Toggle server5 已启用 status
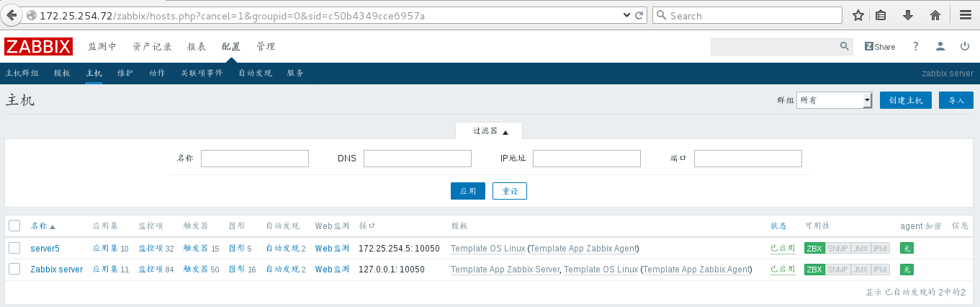Screen dimensions: 980x307 click(x=783, y=248)
